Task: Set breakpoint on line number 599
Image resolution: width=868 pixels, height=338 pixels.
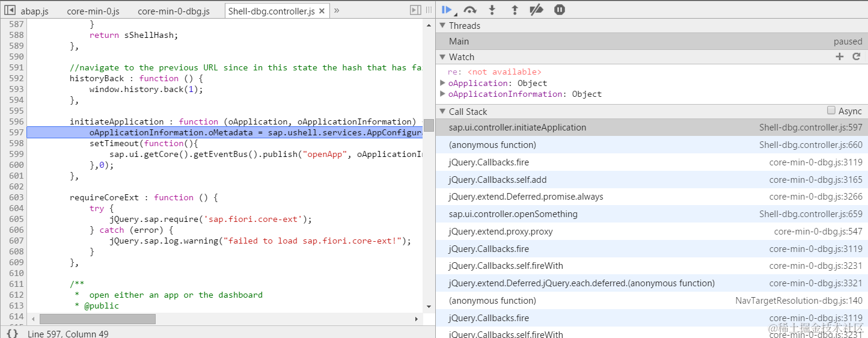Action: [x=16, y=154]
